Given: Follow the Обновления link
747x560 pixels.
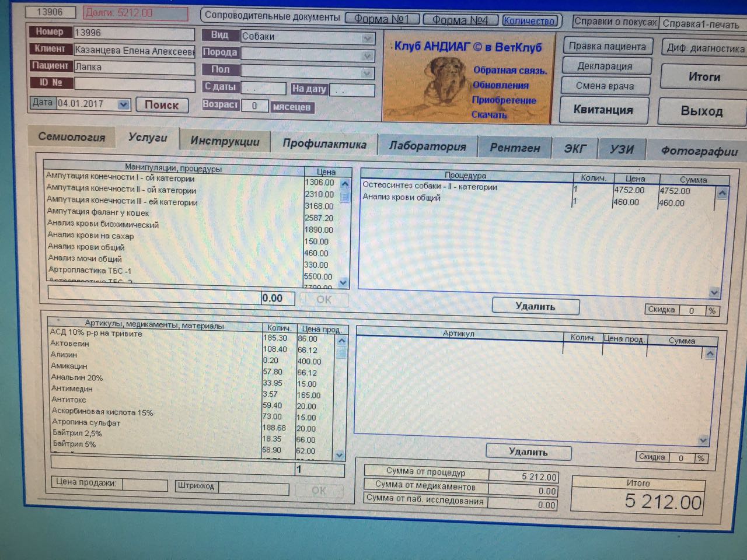Looking at the screenshot, I should coord(501,85).
